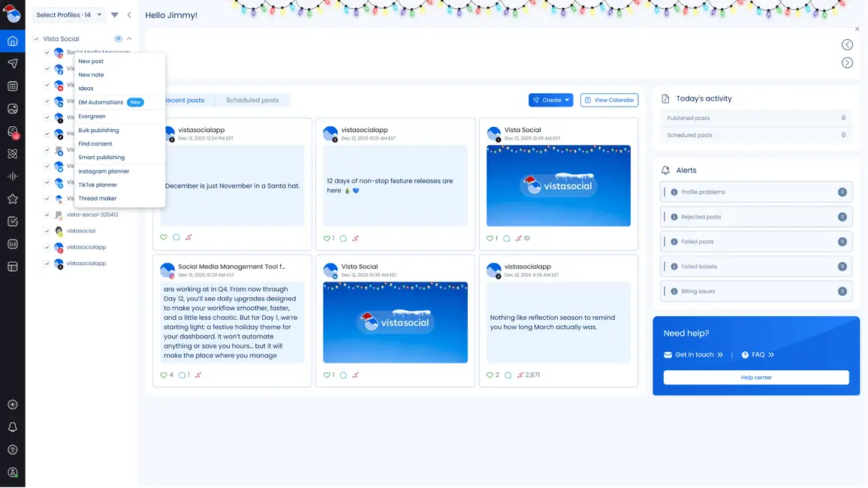Choose Bulk publishing from the menu

98,131
